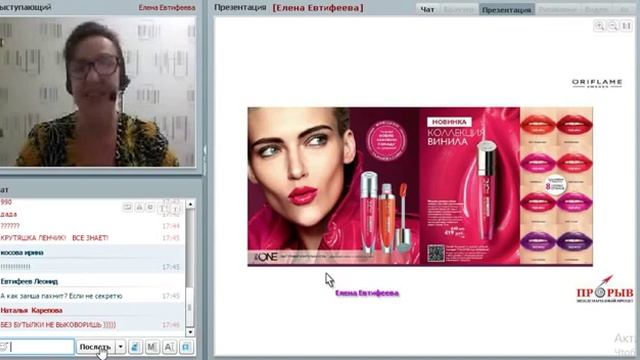Select chat sender name 'косова ирина'
Screen dimensions: 640x360
click(22, 253)
